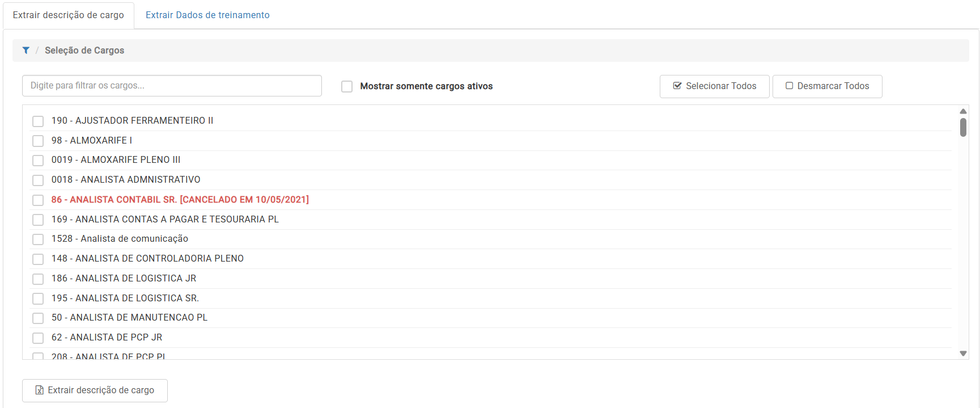Click the Seleção de Cargos breadcrumb title
The image size is (980, 408).
pos(84,51)
